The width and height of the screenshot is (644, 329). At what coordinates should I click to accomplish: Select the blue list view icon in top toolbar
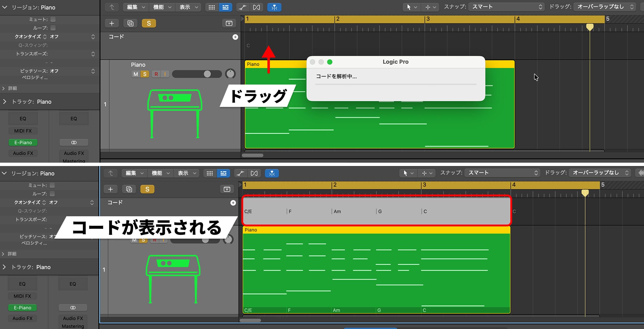(225, 7)
